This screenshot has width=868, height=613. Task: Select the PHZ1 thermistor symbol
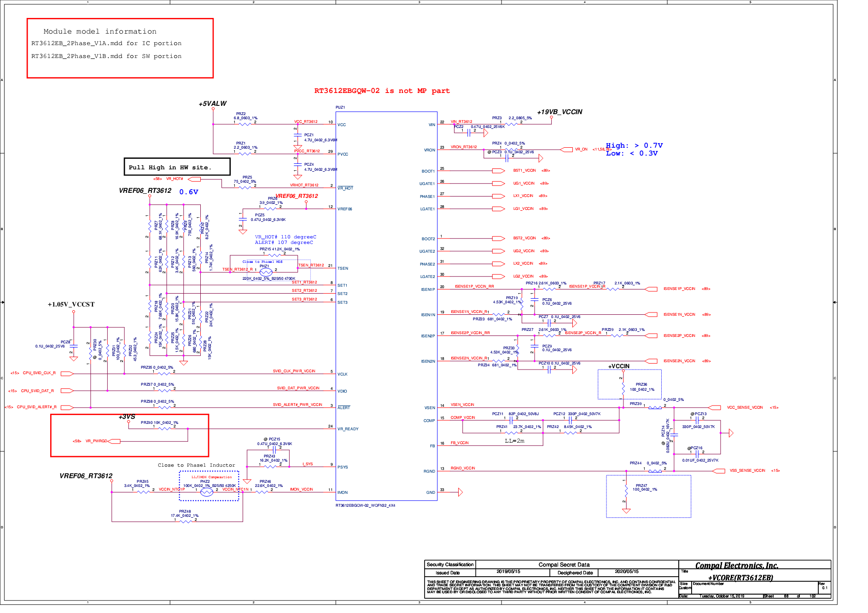click(266, 272)
